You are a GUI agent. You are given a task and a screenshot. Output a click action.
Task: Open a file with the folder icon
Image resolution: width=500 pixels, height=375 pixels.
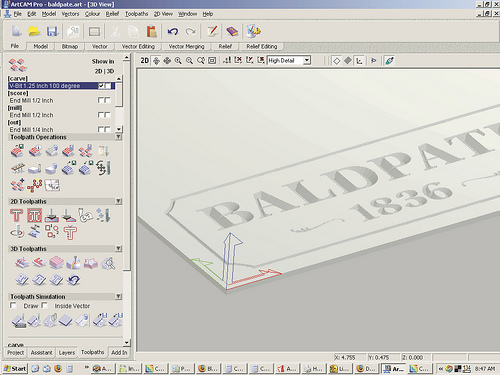tap(34, 31)
